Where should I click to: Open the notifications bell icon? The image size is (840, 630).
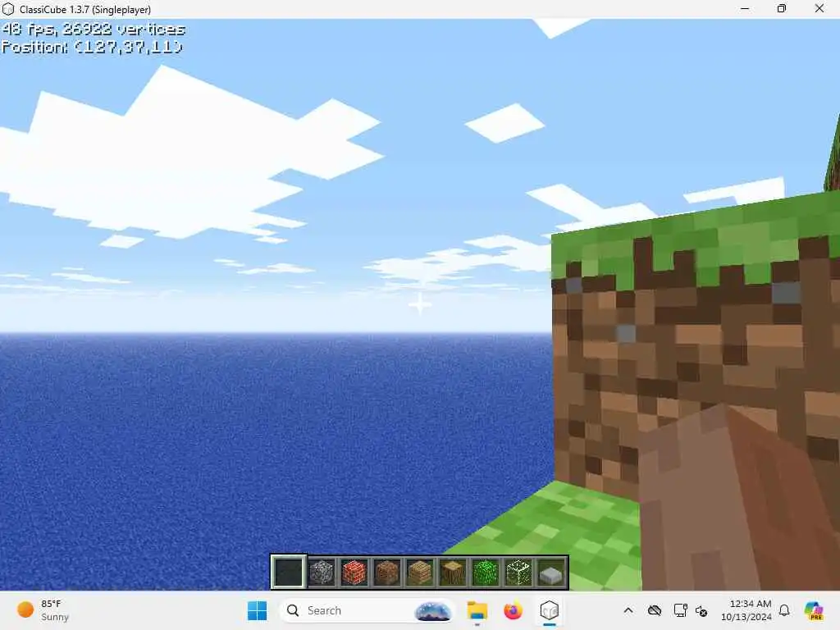pos(784,610)
